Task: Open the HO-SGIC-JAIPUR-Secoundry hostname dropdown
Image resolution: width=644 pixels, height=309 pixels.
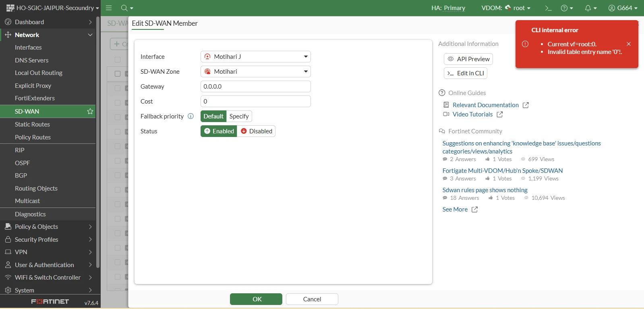Action: click(52, 8)
